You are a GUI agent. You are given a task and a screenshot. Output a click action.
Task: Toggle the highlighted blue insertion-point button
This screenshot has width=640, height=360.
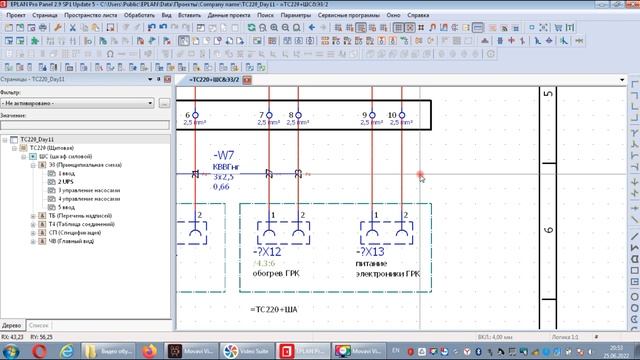pos(478,28)
